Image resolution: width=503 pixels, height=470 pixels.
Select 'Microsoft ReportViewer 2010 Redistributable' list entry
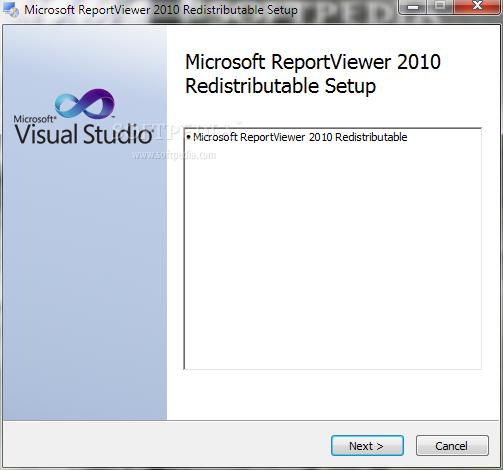coord(297,137)
